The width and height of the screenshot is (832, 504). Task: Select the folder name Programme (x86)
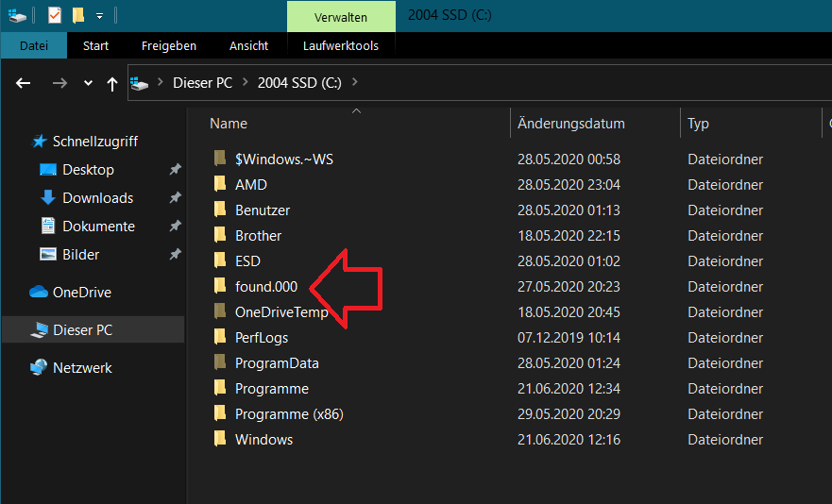pyautogui.click(x=289, y=413)
